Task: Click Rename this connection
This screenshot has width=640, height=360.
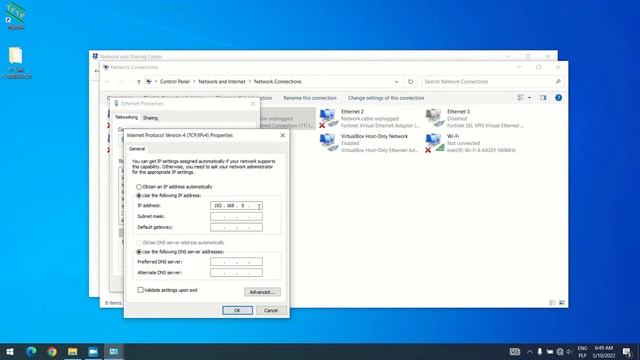Action: tap(310, 98)
